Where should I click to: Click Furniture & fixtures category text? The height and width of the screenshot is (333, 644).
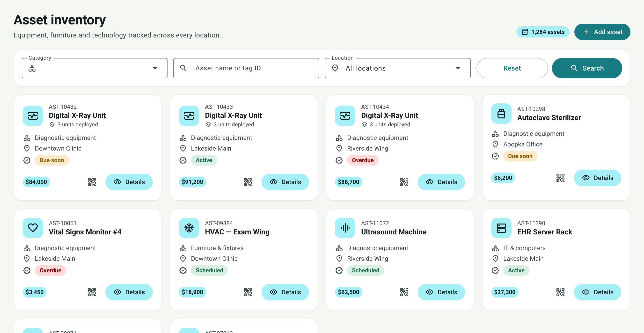coord(217,248)
